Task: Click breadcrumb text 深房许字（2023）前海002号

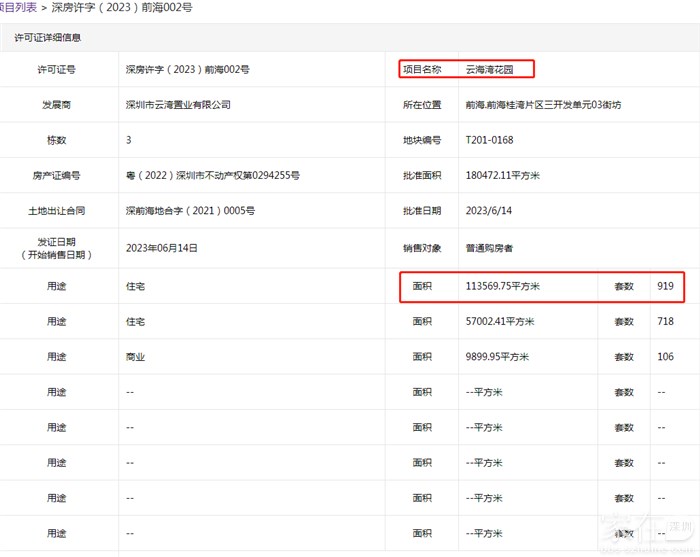Action: (122, 7)
